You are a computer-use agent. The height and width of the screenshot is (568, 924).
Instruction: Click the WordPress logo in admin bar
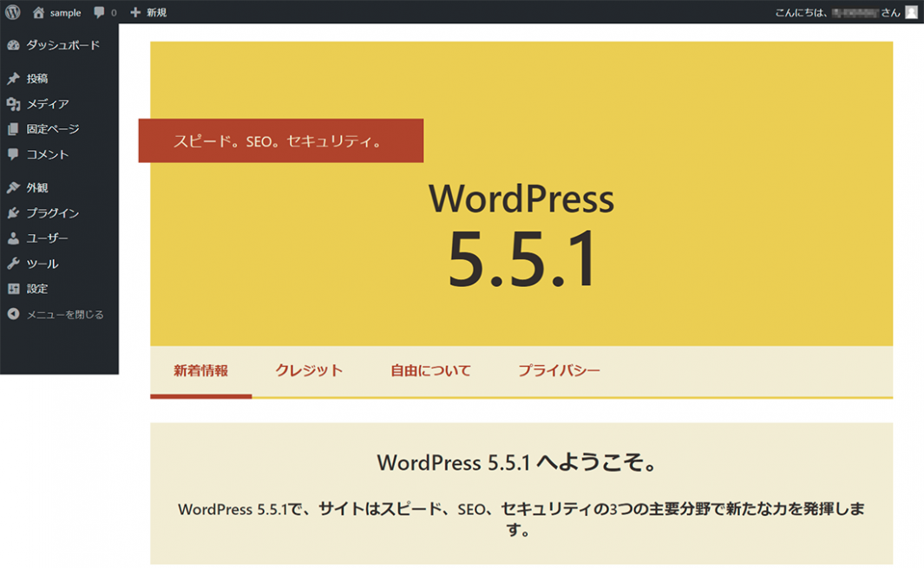point(13,12)
